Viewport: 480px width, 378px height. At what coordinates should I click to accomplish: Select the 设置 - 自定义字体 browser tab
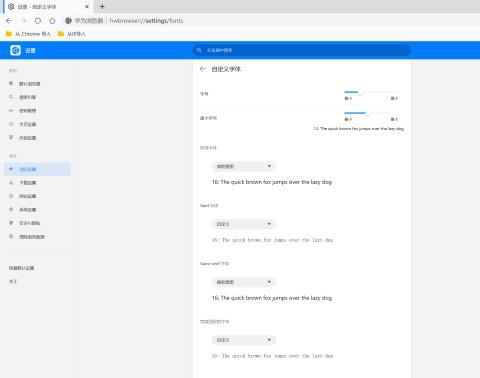[47, 6]
